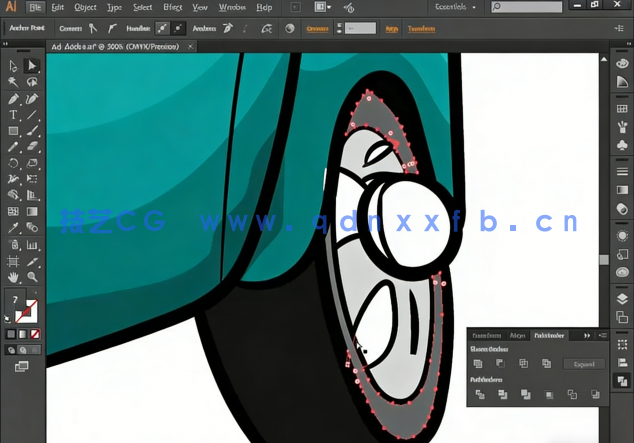
Task: Expand the right panel dock arrows
Action: 629,43
